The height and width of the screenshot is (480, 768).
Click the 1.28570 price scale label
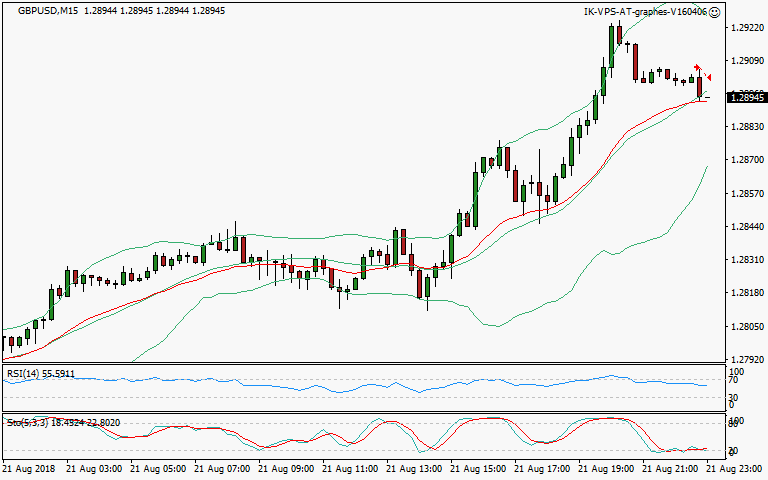pos(747,193)
